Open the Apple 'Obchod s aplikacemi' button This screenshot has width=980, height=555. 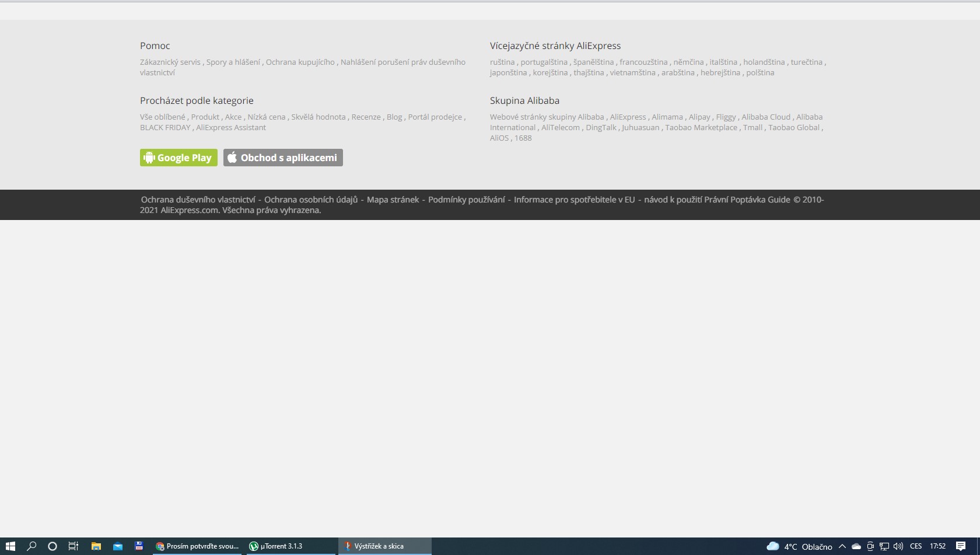click(283, 158)
